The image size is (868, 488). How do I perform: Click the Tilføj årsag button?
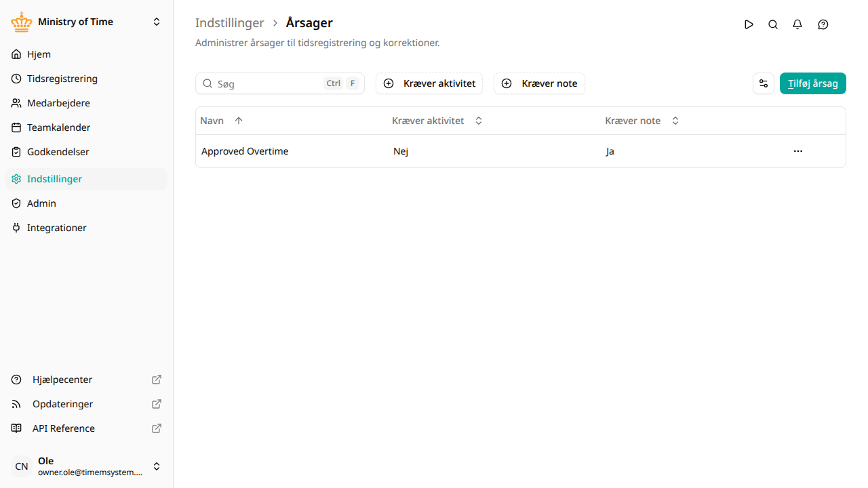coord(813,83)
